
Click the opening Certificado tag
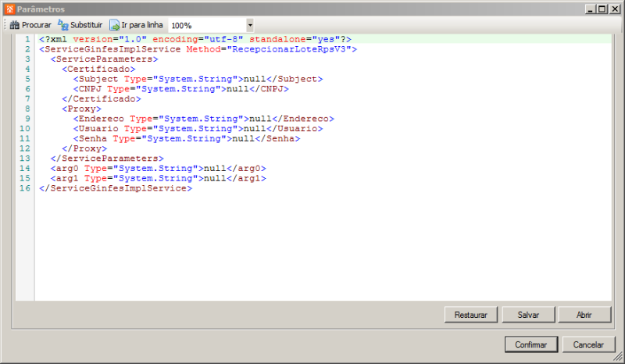(99, 69)
